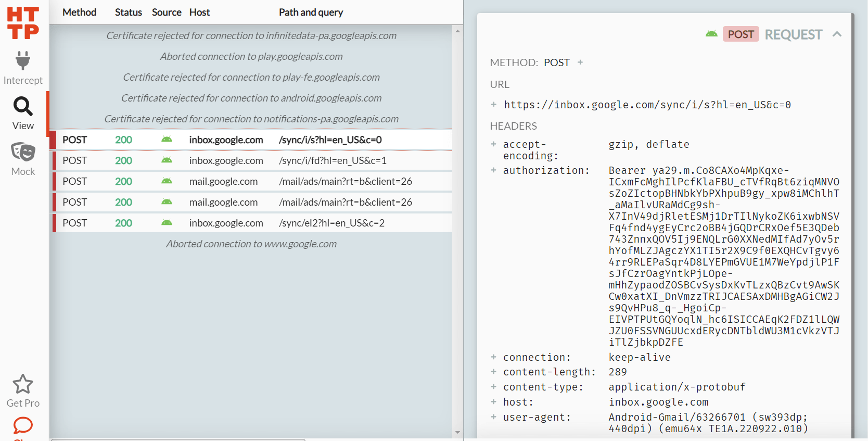Click the Status column header

(x=129, y=12)
